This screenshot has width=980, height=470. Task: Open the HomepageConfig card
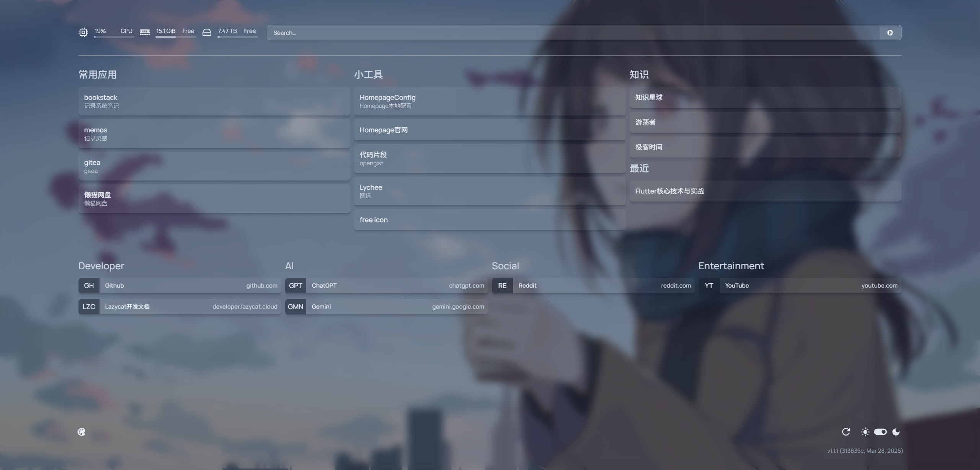(490, 101)
